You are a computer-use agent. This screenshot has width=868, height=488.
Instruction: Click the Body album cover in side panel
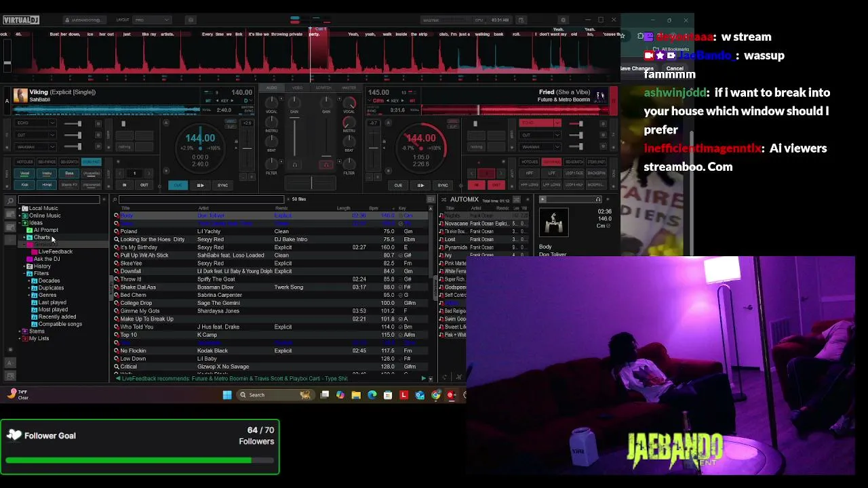tap(554, 222)
